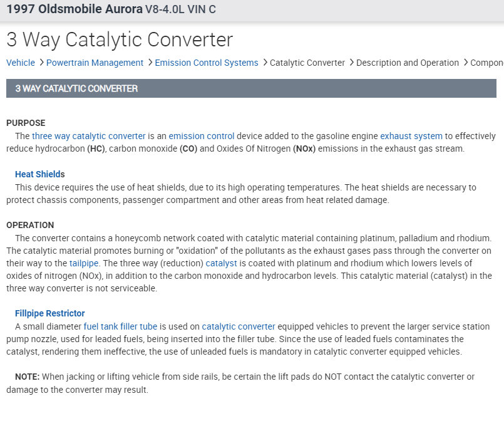This screenshot has width=504, height=448.
Task: Click the chevron following Powertrain Management
Action: (150, 63)
